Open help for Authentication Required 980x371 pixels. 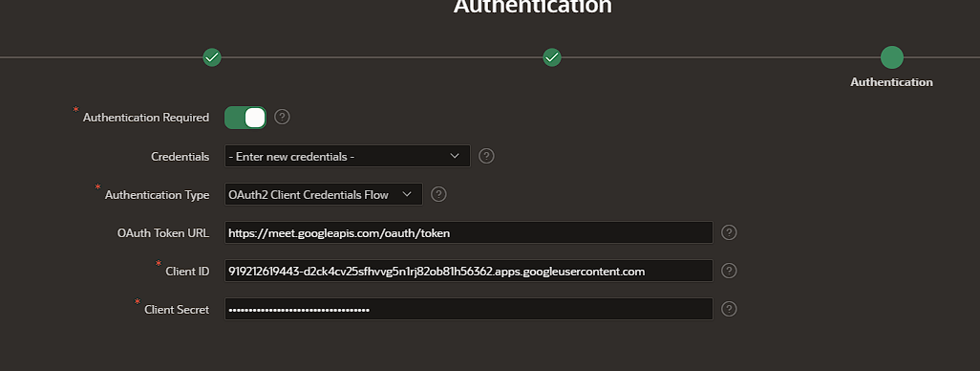click(282, 117)
